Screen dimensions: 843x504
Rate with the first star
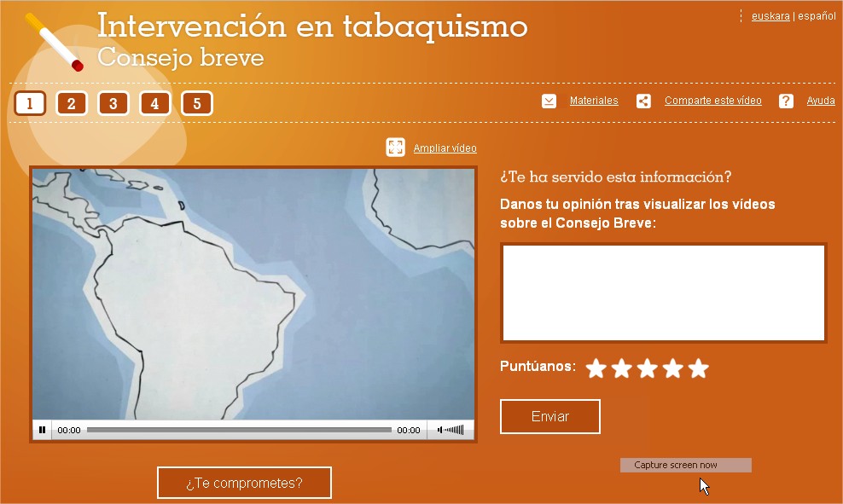tap(596, 368)
